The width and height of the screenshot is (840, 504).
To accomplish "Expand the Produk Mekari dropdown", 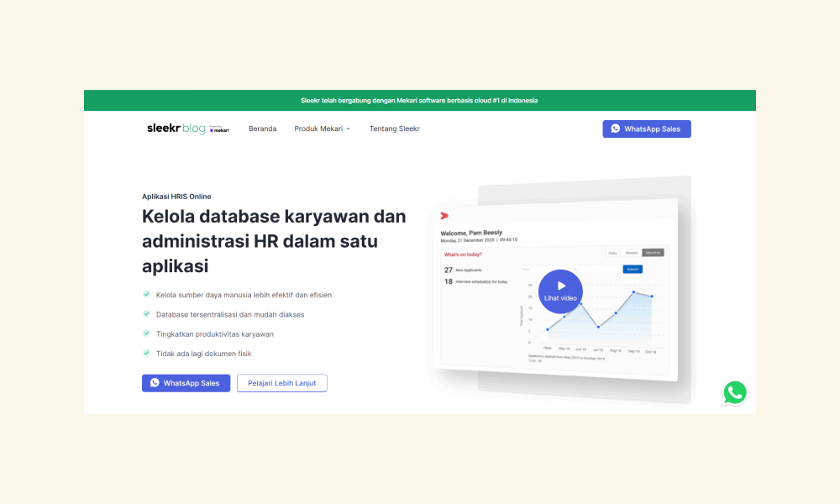I will tap(322, 129).
